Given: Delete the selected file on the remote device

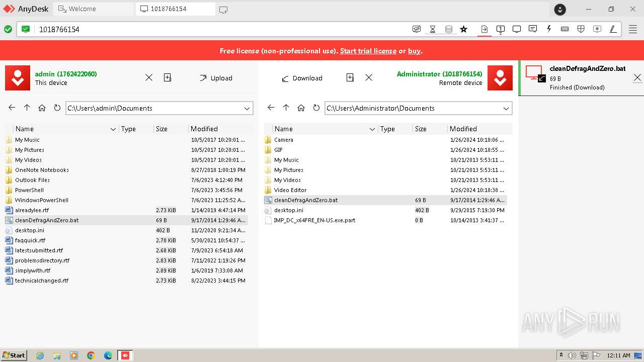Looking at the screenshot, I should coord(369,77).
